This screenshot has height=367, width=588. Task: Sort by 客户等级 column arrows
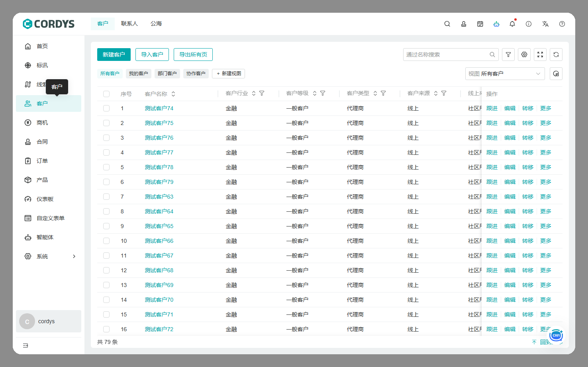point(315,93)
